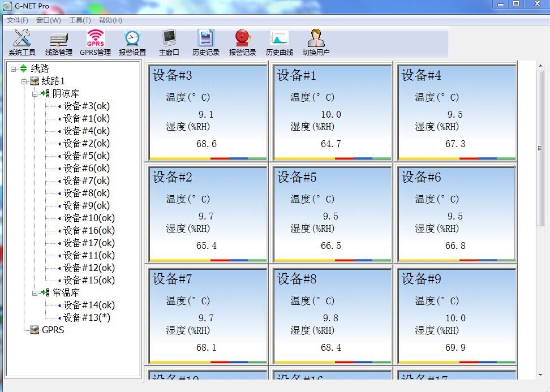Collapse the 阴凉库 group expander

pos(35,94)
